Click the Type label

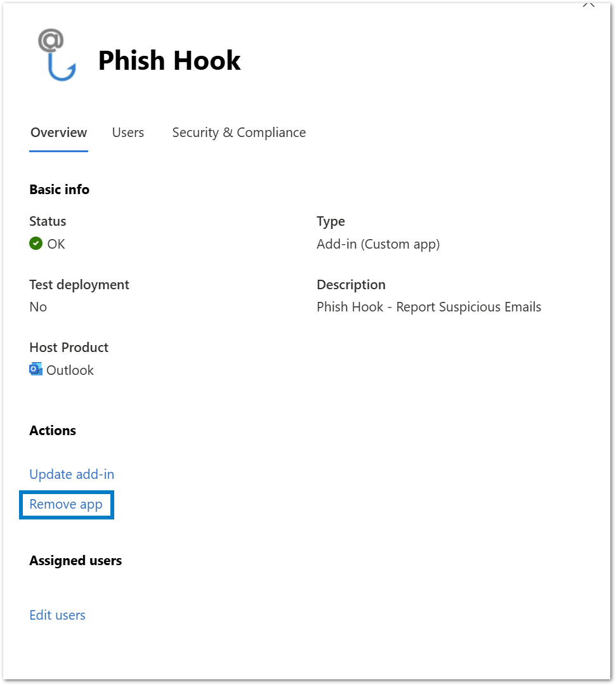(331, 222)
